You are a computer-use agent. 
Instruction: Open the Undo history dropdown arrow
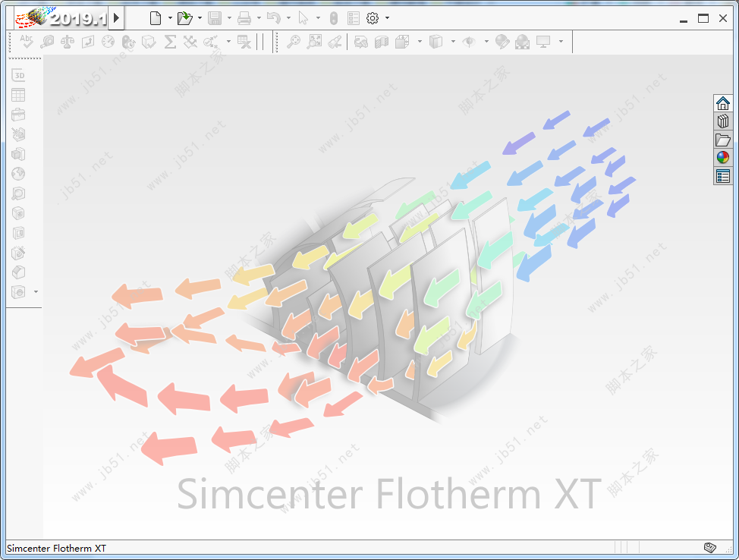[288, 18]
